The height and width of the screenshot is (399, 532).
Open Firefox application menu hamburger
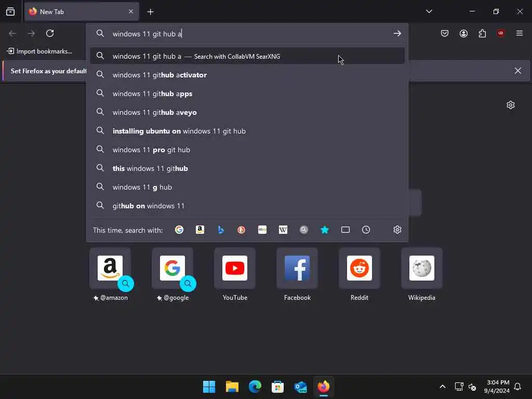pyautogui.click(x=520, y=33)
